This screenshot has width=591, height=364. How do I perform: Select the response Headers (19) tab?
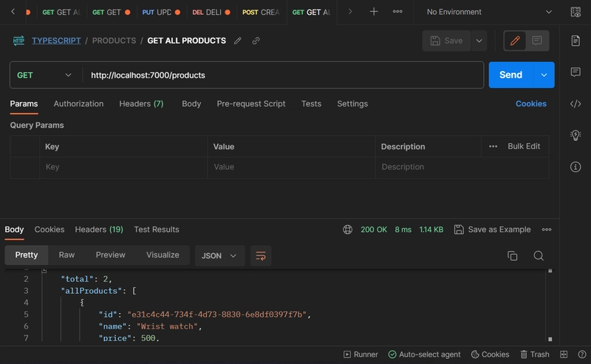click(99, 230)
